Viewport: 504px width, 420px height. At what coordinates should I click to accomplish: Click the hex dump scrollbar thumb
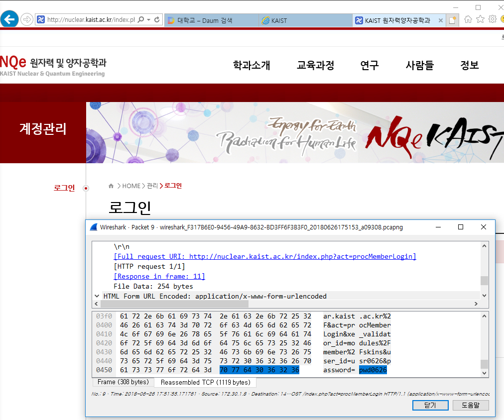(484, 364)
